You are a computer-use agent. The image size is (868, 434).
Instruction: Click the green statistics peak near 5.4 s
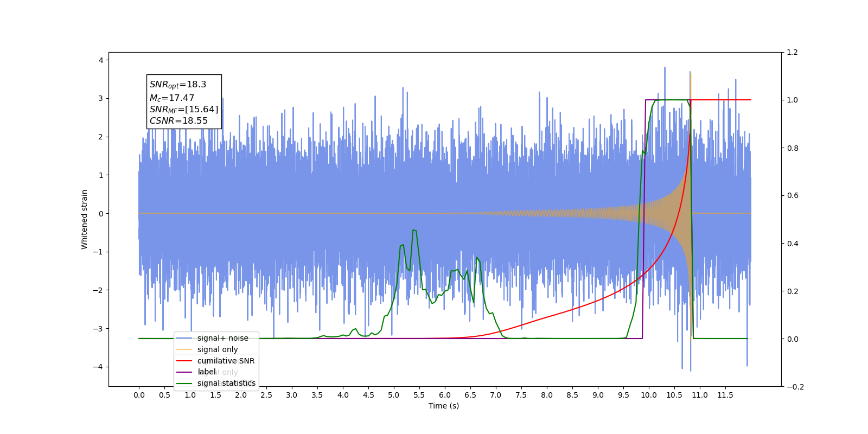pyautogui.click(x=414, y=230)
